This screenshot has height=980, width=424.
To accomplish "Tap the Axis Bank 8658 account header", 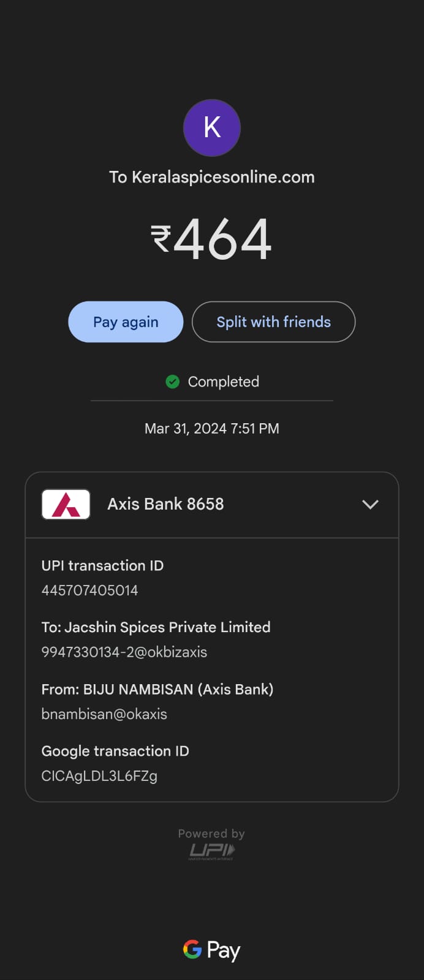I will [165, 504].
